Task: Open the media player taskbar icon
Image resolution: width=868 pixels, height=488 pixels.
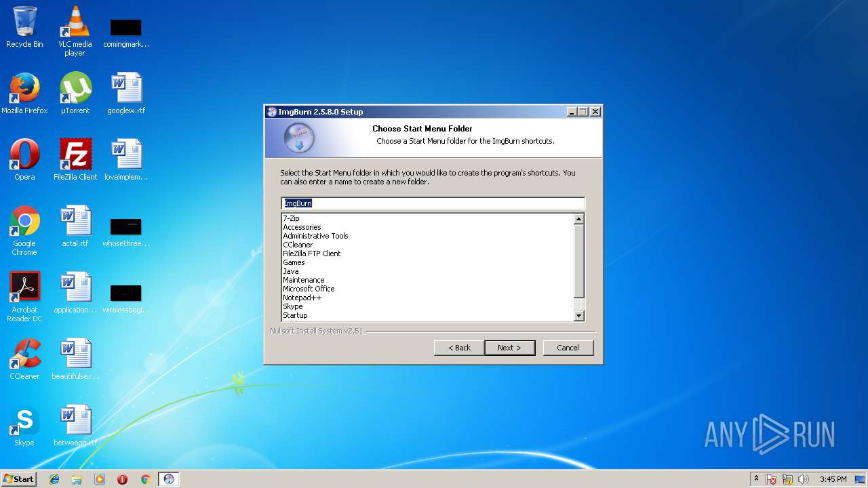Action: click(100, 479)
